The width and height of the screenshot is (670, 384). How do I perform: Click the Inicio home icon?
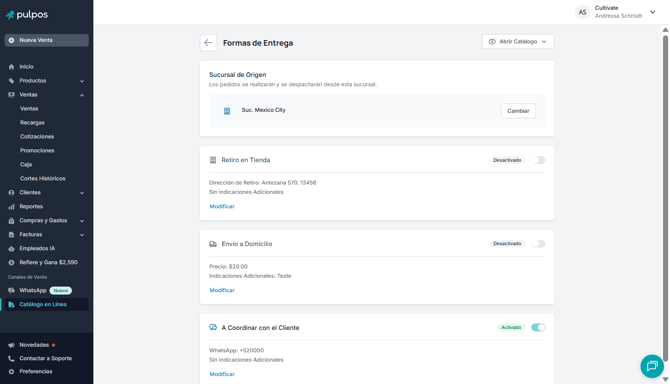[12, 67]
